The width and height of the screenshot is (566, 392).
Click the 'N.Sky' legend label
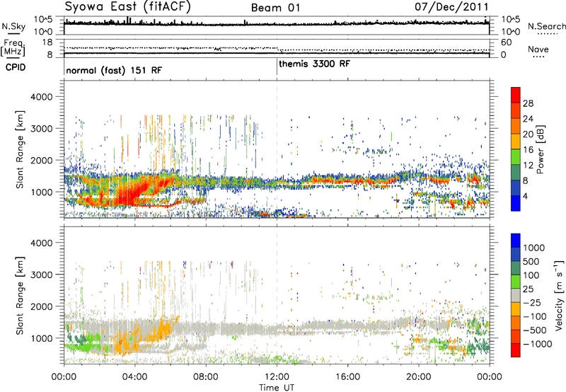point(13,26)
